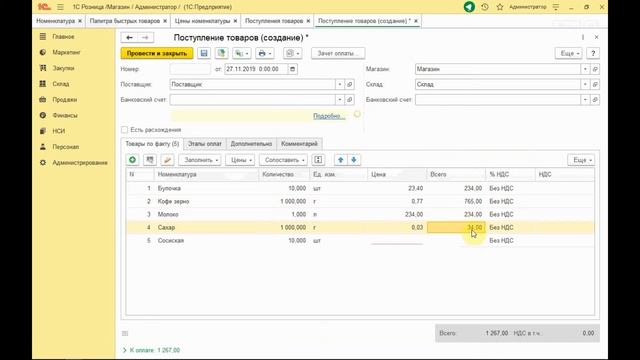Toggle the Есть расхождения checkbox
The width and height of the screenshot is (640, 360).
tap(124, 130)
